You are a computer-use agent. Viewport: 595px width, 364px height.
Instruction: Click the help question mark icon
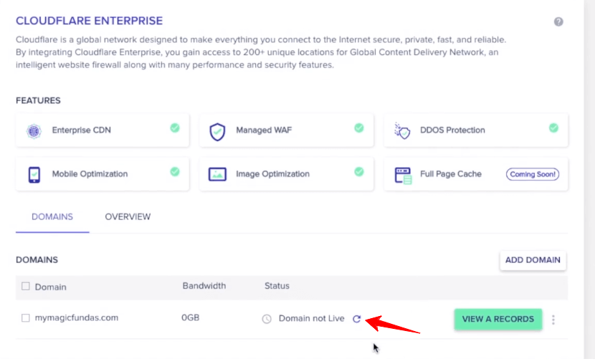[558, 21]
